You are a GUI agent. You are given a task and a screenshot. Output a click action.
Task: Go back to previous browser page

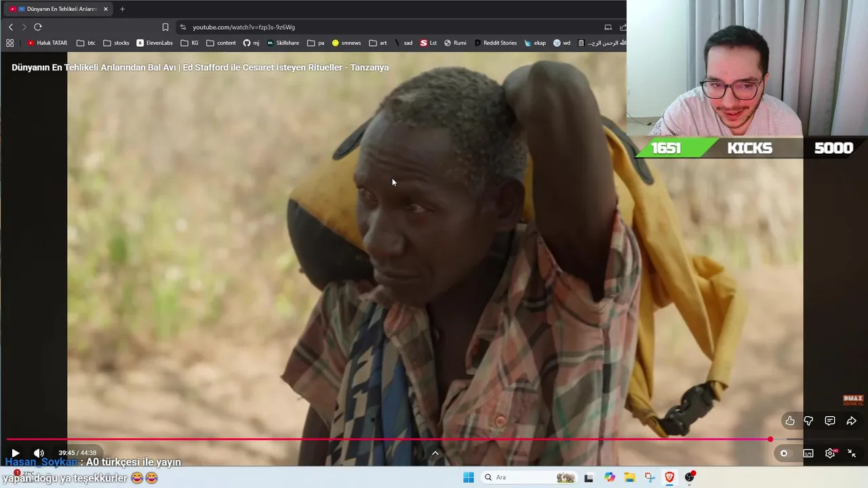[10, 27]
